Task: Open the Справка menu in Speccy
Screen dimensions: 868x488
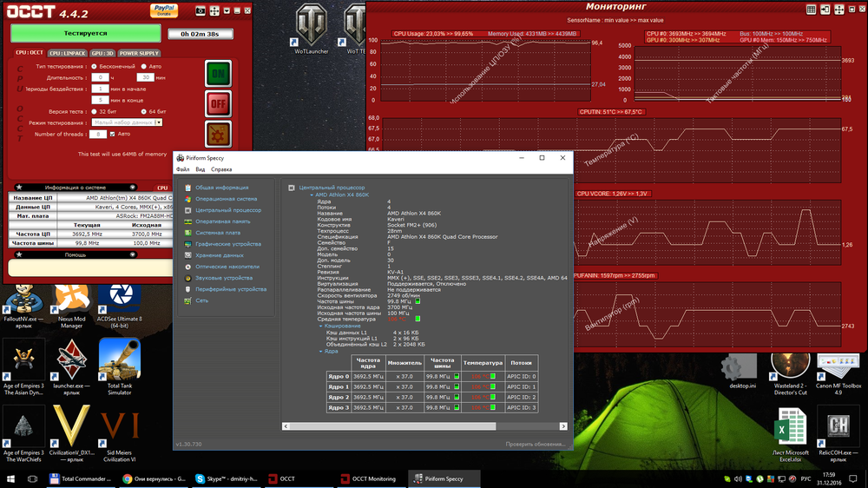Action: (x=221, y=169)
